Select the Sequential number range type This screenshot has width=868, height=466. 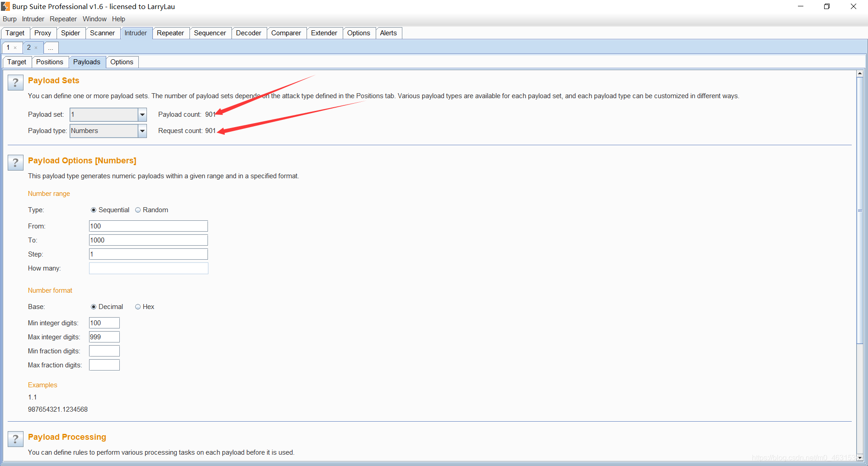[x=94, y=209]
